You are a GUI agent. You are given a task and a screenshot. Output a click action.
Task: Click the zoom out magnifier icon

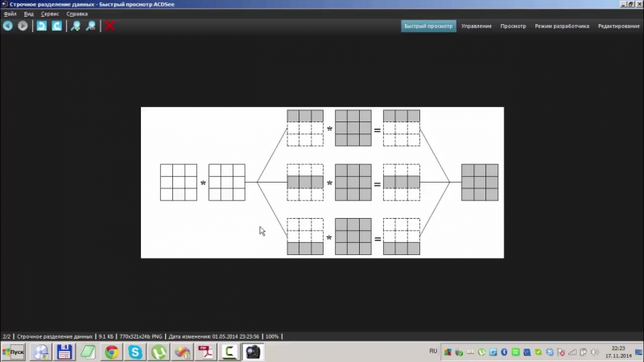pyautogui.click(x=91, y=26)
